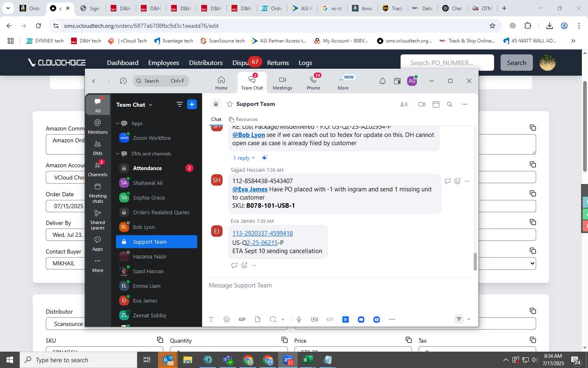Click in the Message Support Team input

point(340,285)
